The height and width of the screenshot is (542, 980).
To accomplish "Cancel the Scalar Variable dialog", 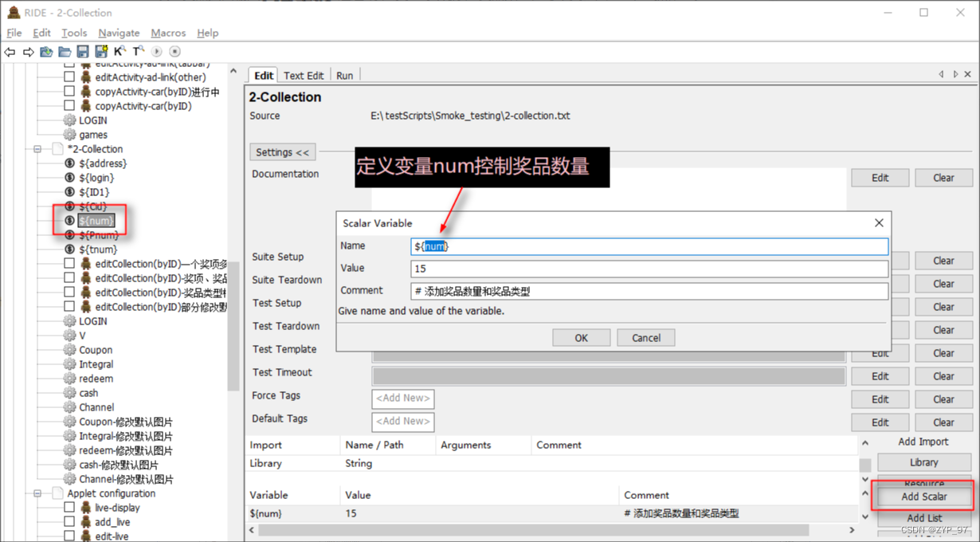I will click(x=646, y=338).
